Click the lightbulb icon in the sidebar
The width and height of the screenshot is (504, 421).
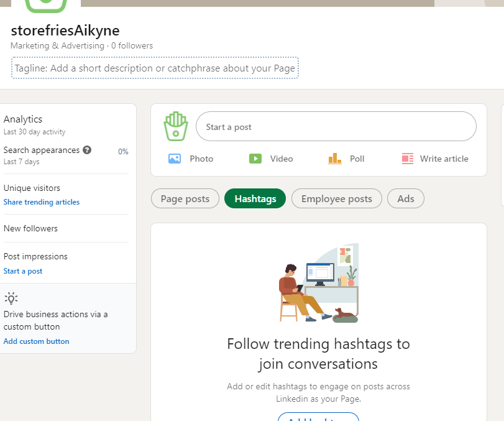pyautogui.click(x=11, y=298)
